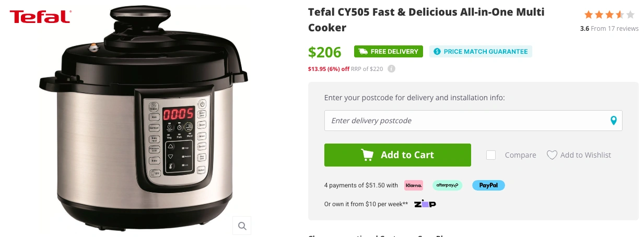This screenshot has width=644, height=237.
Task: Click the Free Delivery badge
Action: coord(389,52)
